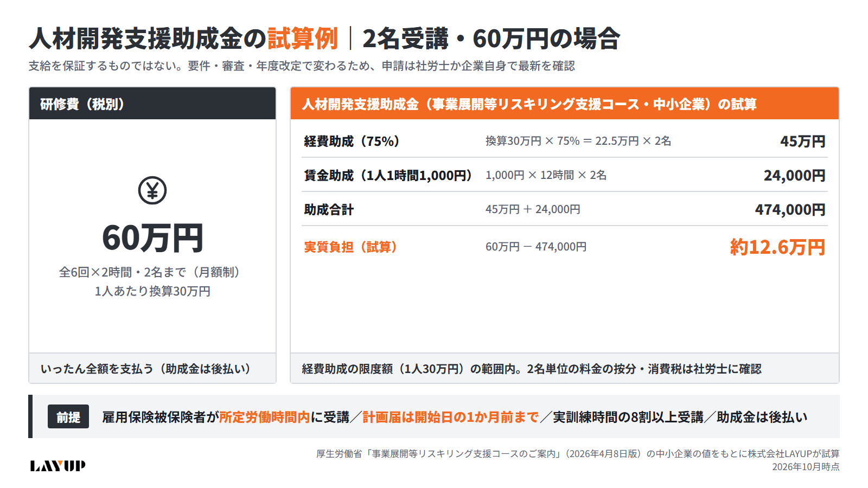The width and height of the screenshot is (868, 488).
Task: Click the 前提 badge
Action: pos(68,417)
